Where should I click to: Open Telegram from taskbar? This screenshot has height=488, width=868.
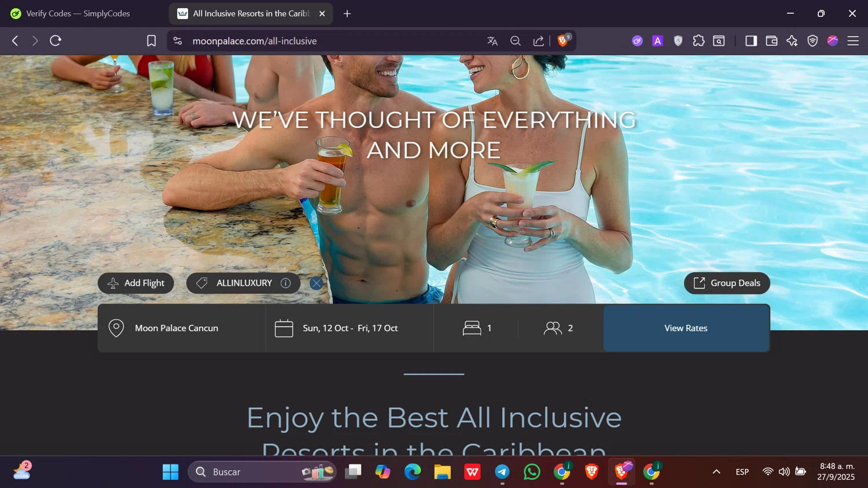click(x=502, y=472)
